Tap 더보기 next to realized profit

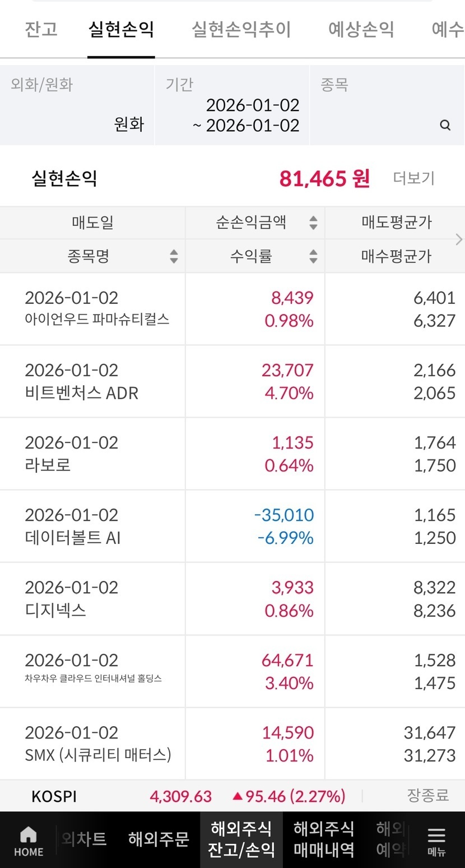(413, 178)
